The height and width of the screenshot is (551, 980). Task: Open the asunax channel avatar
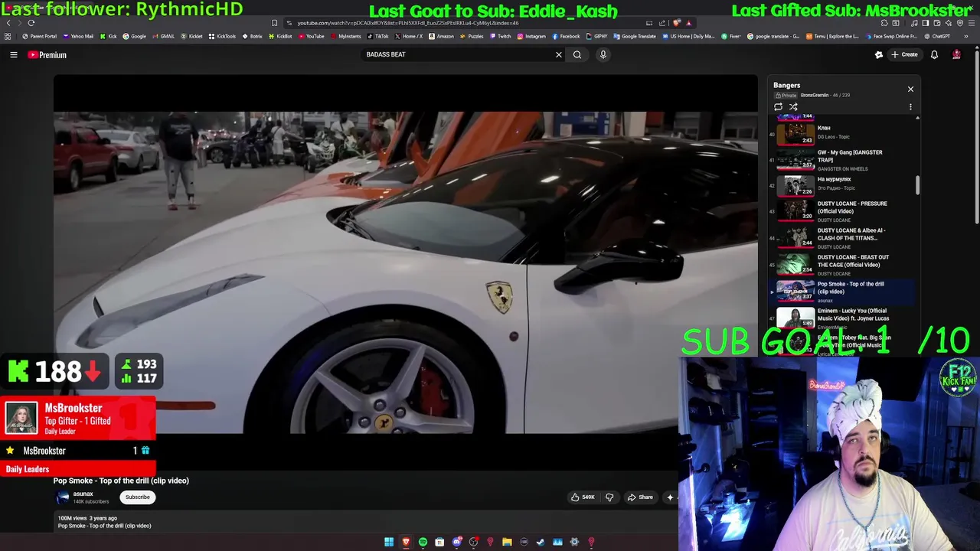(x=63, y=497)
